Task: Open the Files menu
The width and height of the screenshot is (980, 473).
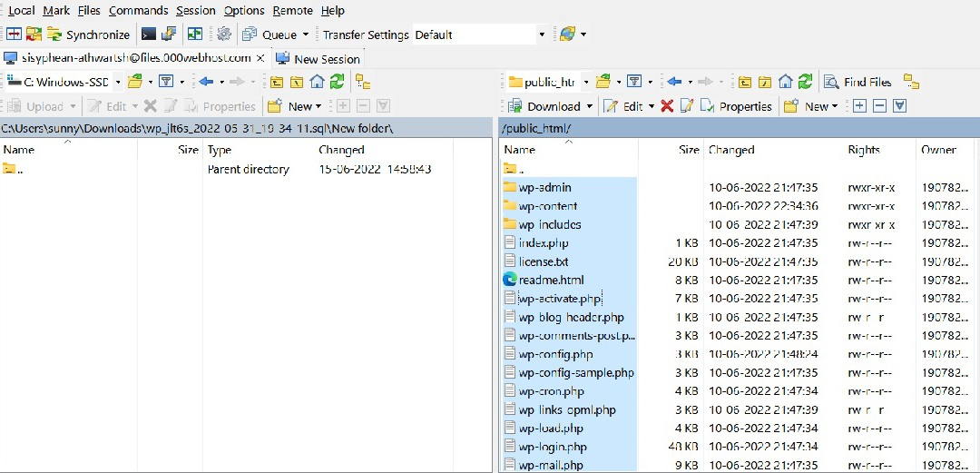Action: (x=89, y=11)
